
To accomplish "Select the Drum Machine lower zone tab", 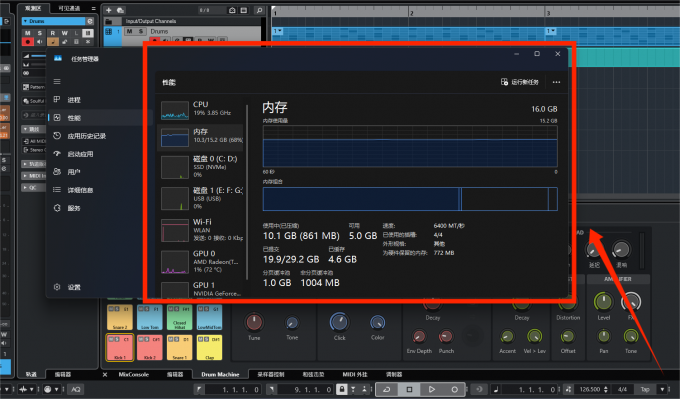I will click(x=220, y=374).
